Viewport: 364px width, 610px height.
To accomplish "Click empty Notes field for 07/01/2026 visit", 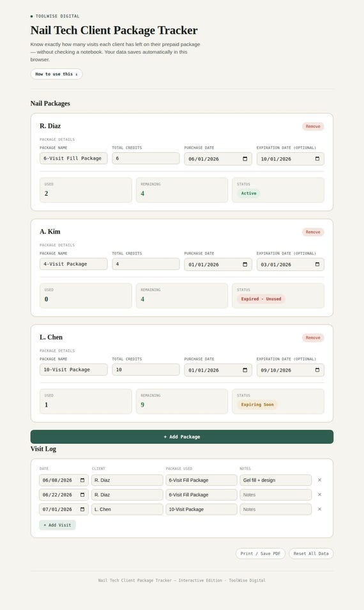I will pos(275,509).
